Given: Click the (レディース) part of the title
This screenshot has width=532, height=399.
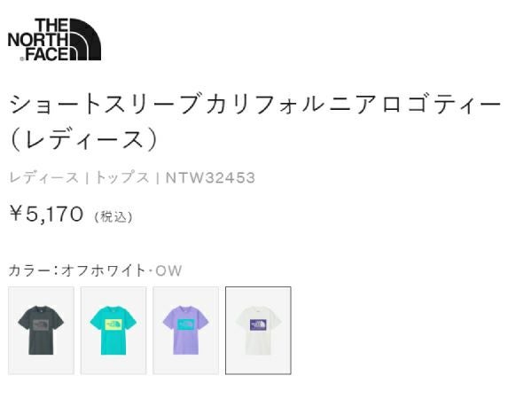Looking at the screenshot, I should click(84, 140).
